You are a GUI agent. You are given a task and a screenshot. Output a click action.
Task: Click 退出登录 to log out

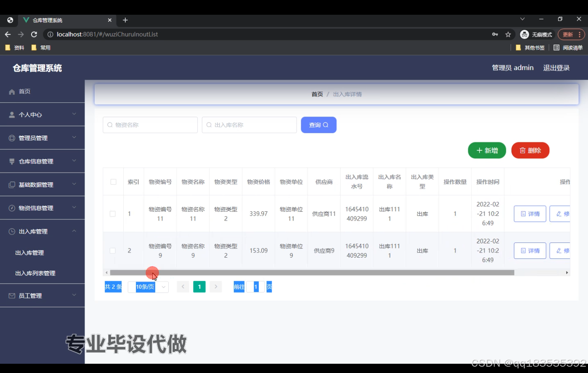(556, 67)
